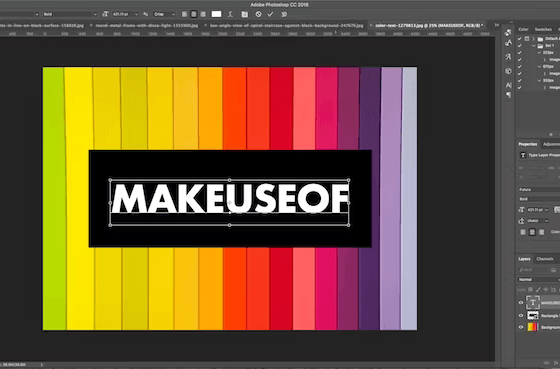Right align text in Properties panel

tap(542, 232)
